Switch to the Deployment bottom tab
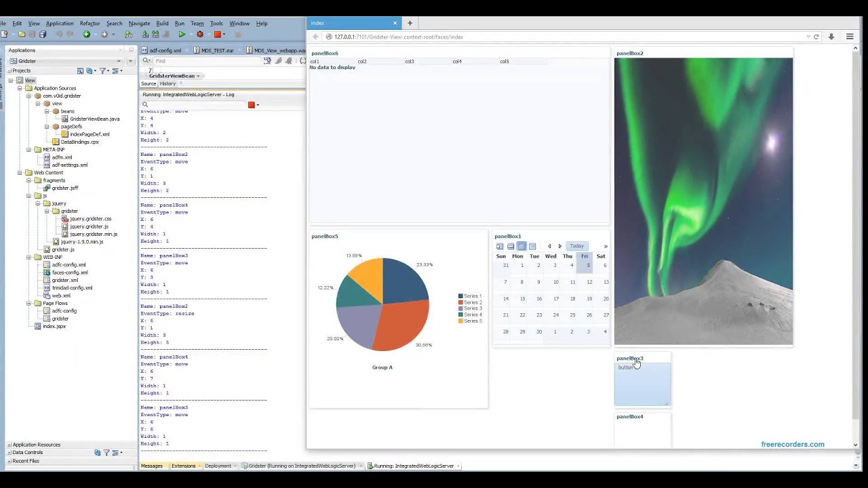The image size is (868, 488). 218,466
